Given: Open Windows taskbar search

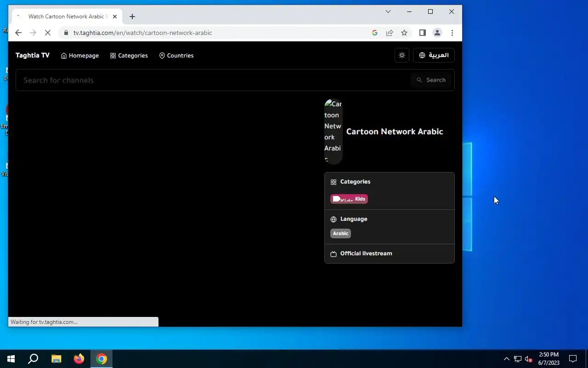Looking at the screenshot, I should (33, 359).
